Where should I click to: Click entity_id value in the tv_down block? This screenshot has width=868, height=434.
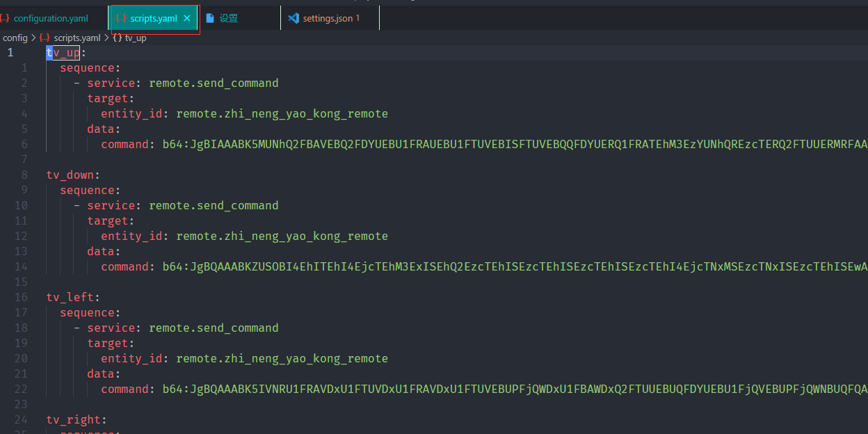[x=282, y=236]
